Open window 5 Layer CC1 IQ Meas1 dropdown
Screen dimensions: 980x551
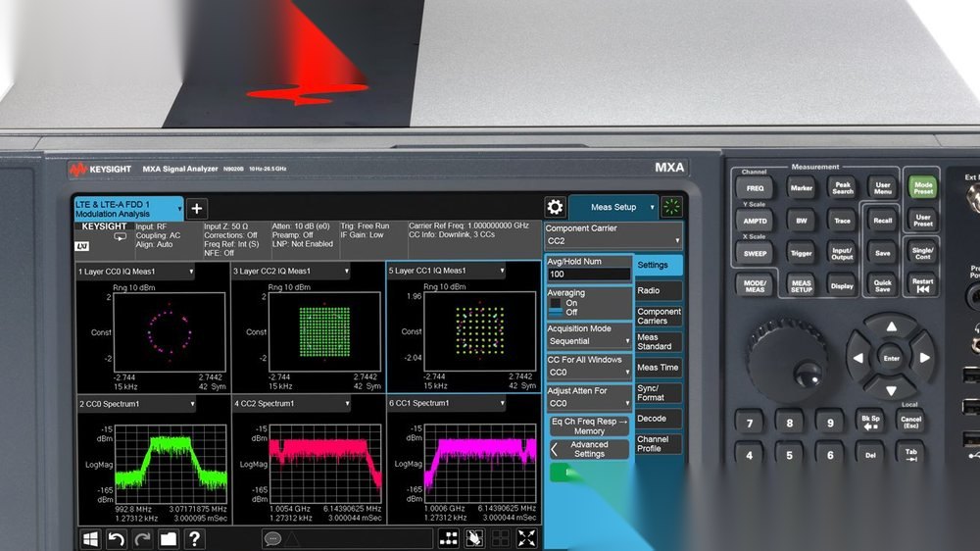click(446, 271)
